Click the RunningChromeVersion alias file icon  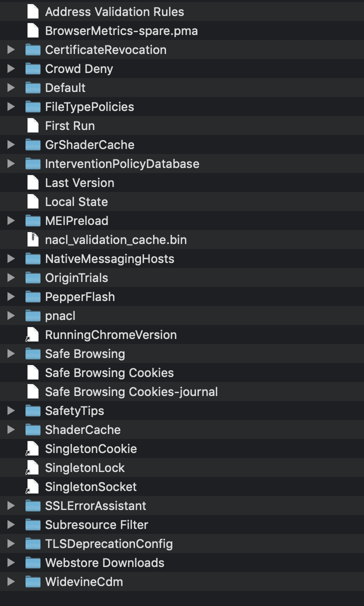33,335
